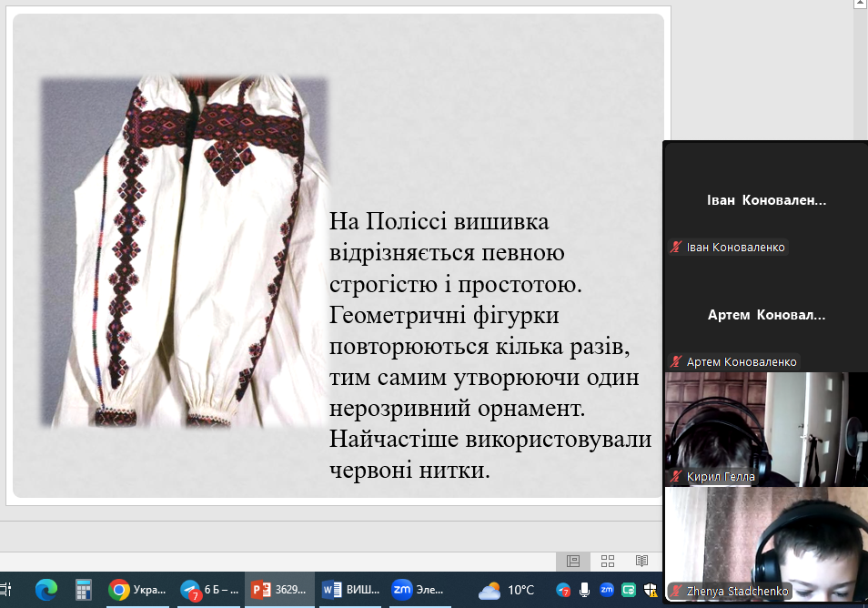Select Кирил Гелла's video tile
The height and width of the screenshot is (608, 868).
(x=766, y=429)
